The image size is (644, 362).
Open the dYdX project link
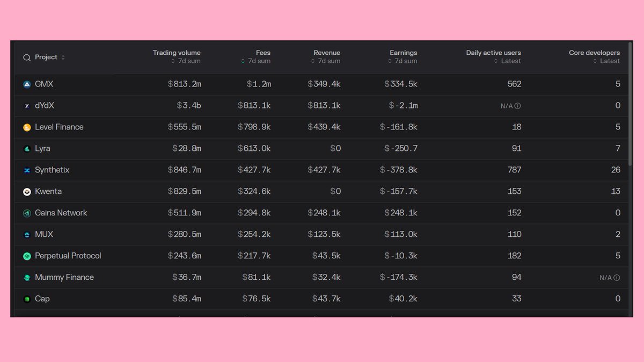click(45, 106)
